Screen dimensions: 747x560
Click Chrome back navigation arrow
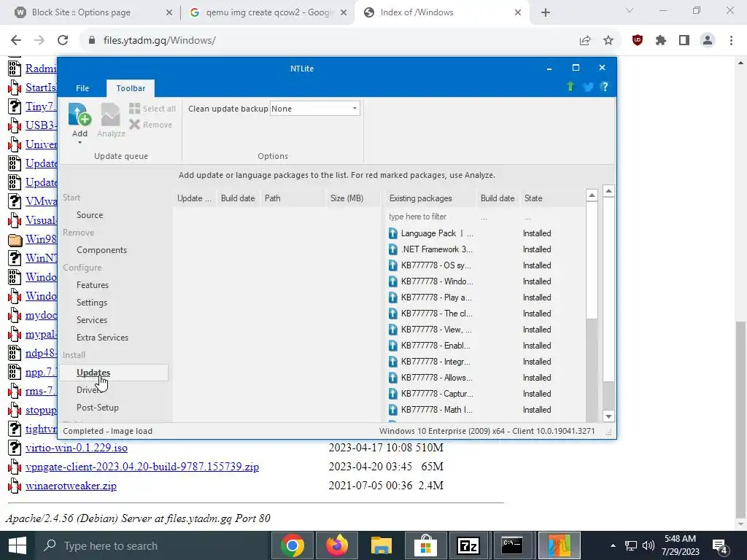pos(16,41)
